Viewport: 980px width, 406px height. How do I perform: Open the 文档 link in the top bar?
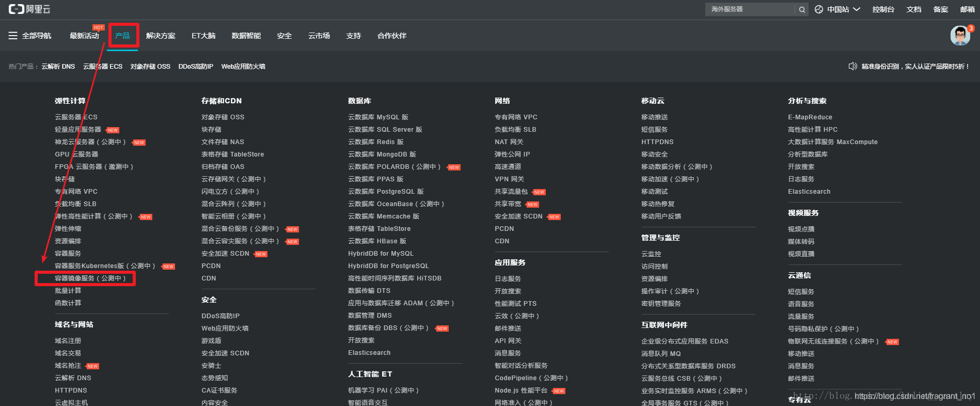[x=914, y=9]
